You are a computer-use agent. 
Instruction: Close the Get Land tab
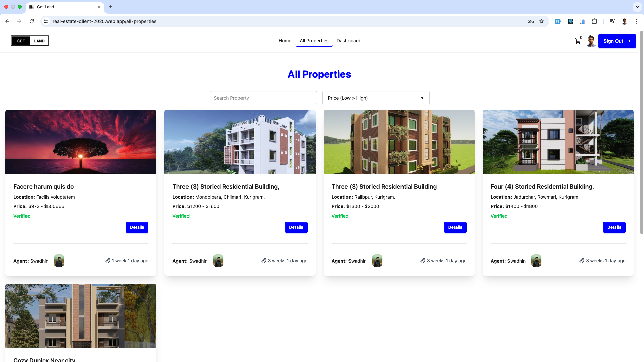coord(99,7)
